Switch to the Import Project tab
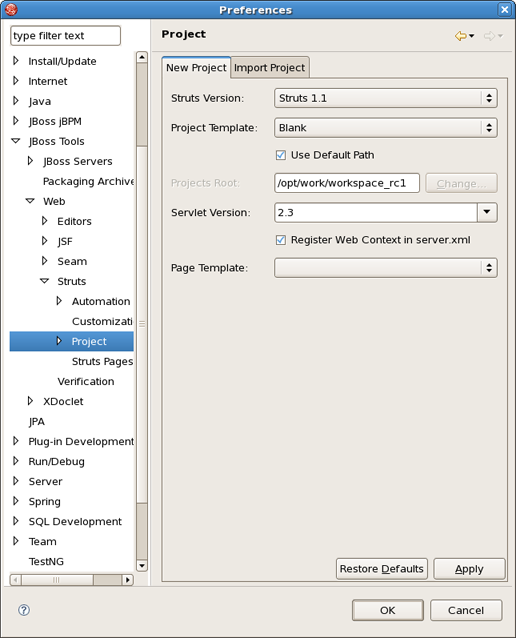The height and width of the screenshot is (638, 516). coord(269,68)
